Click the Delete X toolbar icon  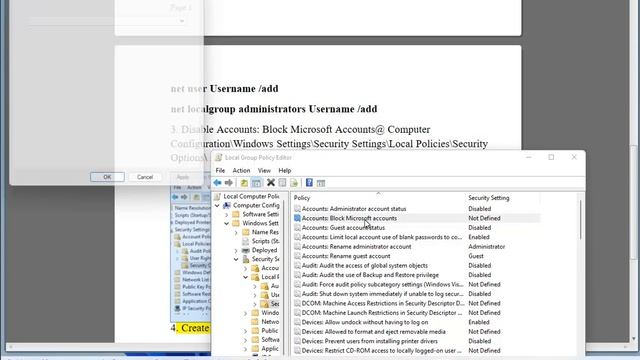click(x=271, y=183)
